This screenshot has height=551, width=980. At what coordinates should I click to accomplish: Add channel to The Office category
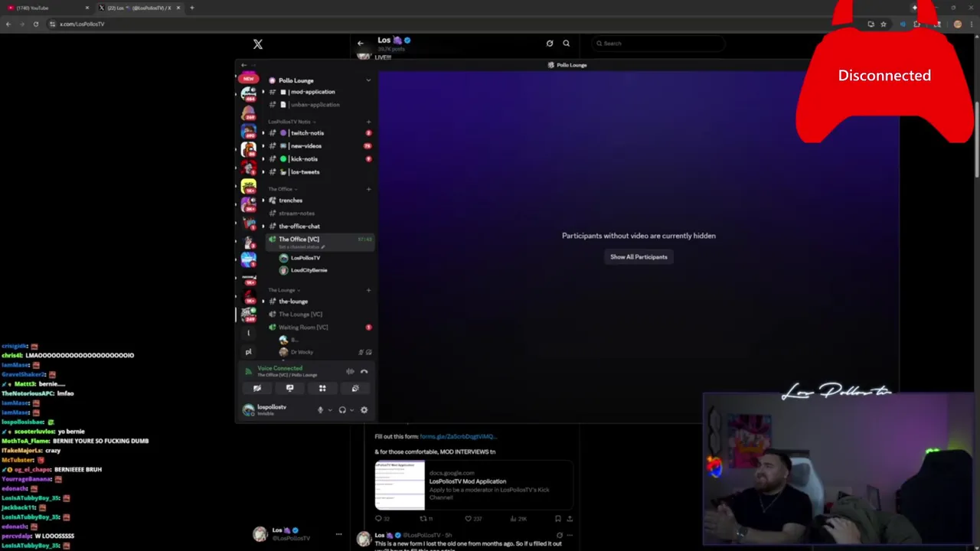click(x=368, y=189)
